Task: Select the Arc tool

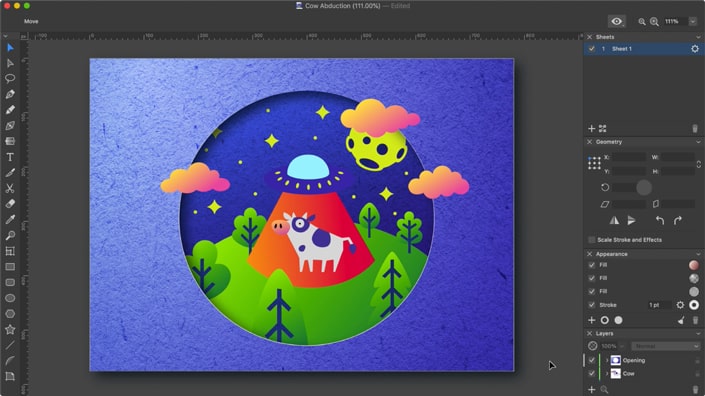Action: [x=10, y=360]
